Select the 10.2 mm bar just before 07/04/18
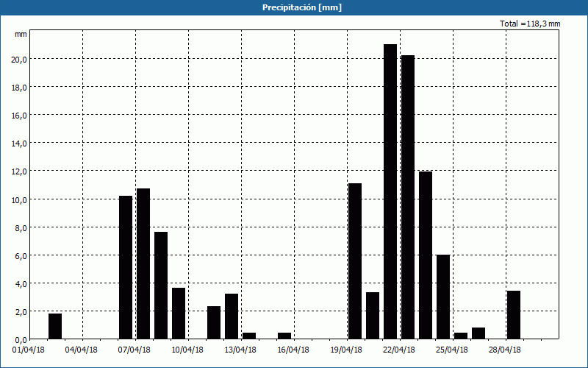Image resolution: width=588 pixels, height=368 pixels. pyautogui.click(x=126, y=267)
